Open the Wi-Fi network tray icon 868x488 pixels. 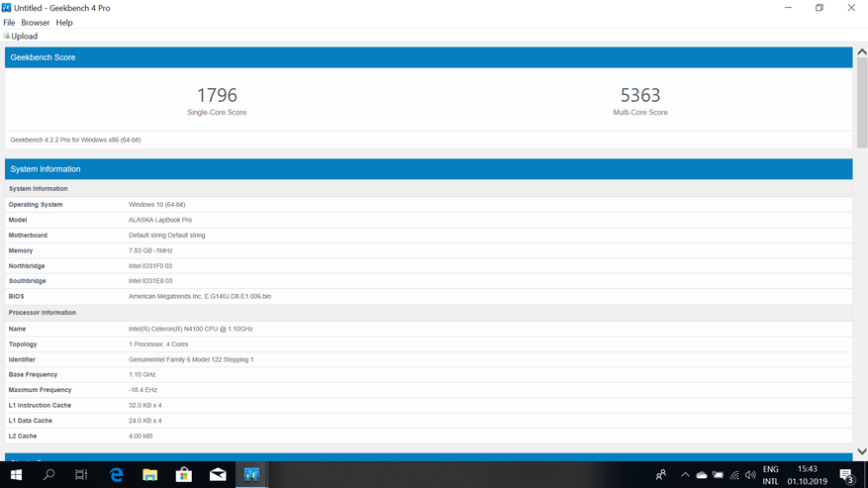[x=734, y=475]
